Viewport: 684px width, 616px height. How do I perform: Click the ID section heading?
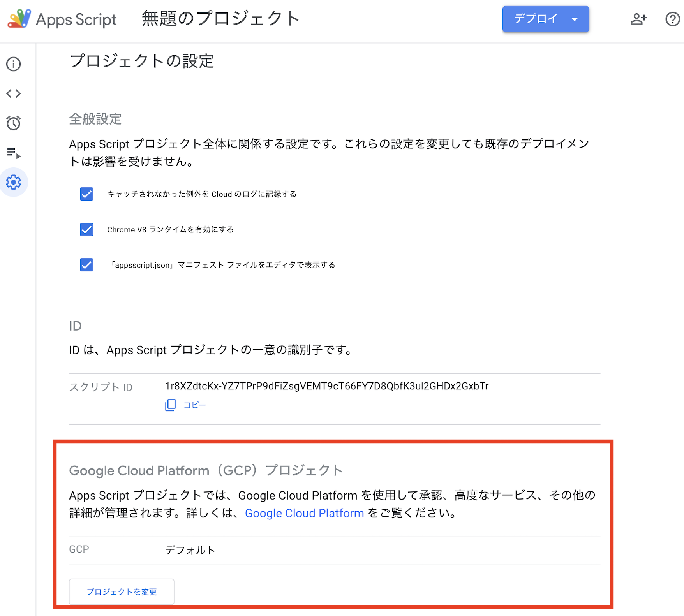(75, 326)
